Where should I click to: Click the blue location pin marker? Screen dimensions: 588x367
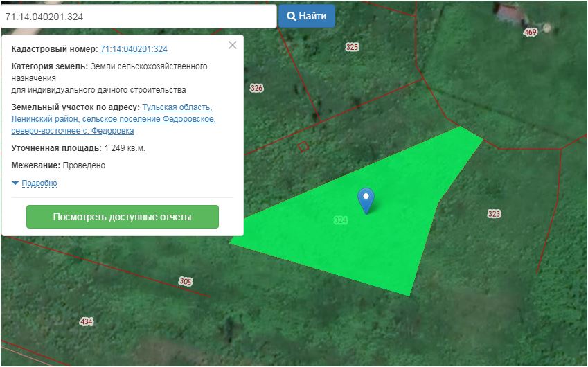(x=366, y=199)
